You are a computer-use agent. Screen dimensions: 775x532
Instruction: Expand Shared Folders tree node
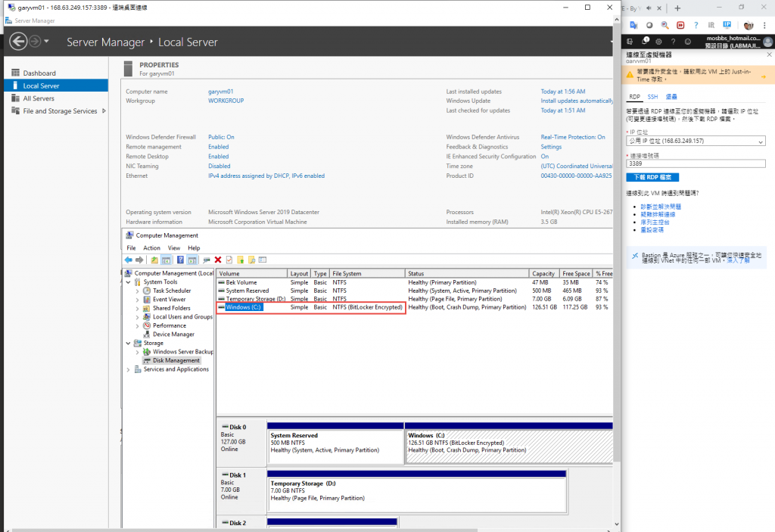(138, 308)
